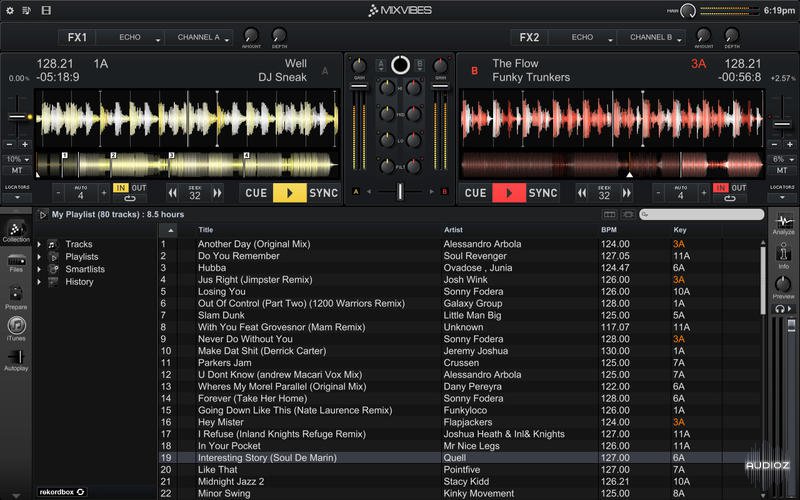Viewport: 800px width, 500px height.
Task: Expand the Tracks tree node
Action: click(39, 244)
